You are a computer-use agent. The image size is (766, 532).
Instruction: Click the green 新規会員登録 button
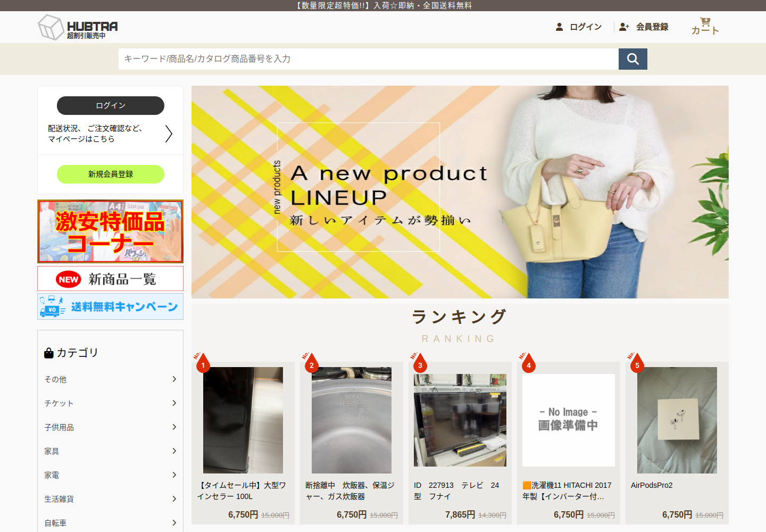click(x=111, y=174)
